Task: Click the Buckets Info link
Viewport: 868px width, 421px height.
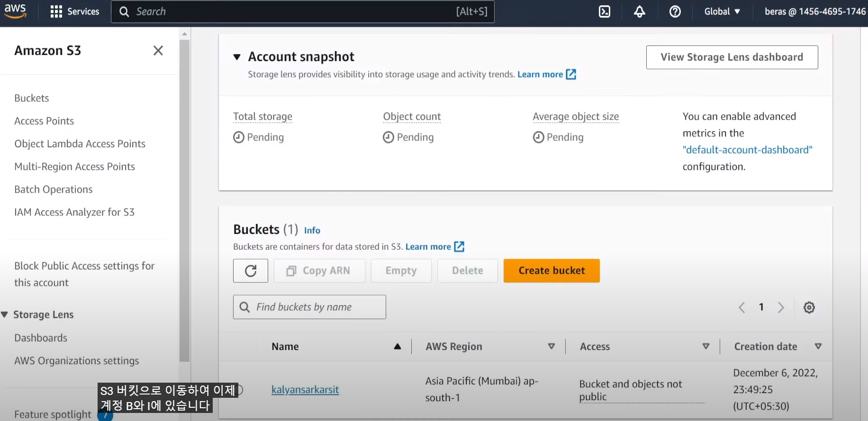Action: 312,230
